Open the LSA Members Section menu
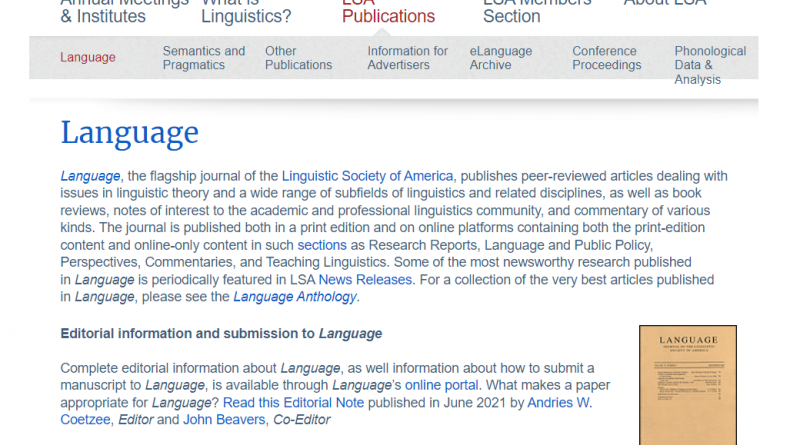Image resolution: width=800 pixels, height=445 pixels. (537, 11)
